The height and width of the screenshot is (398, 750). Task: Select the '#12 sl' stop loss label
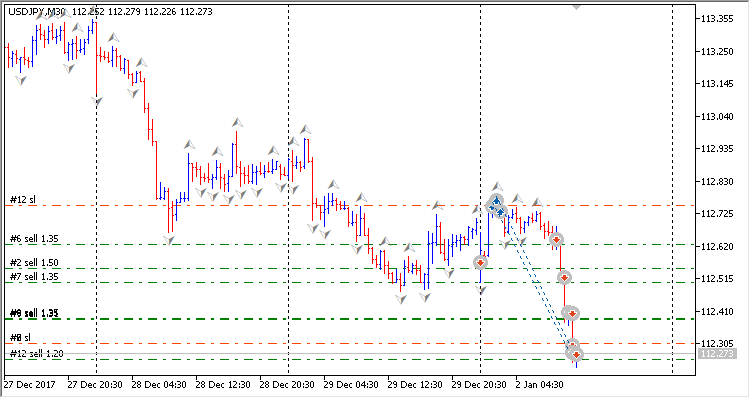tap(23, 199)
